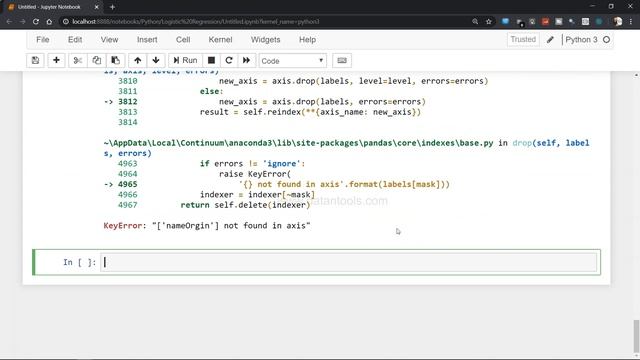Move selected cell down arrow
Screen dimensions: 640x360
click(156, 60)
